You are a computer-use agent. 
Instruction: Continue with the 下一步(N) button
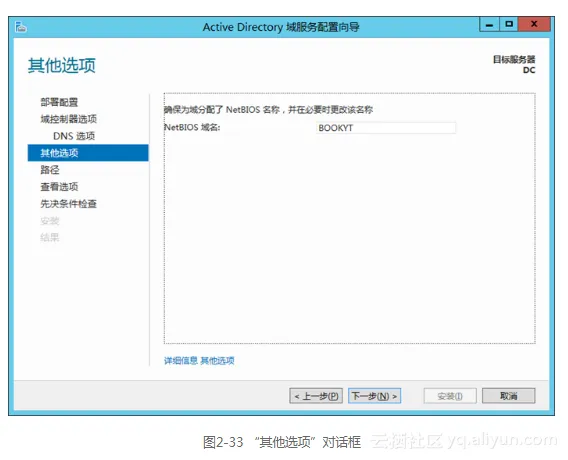pos(375,396)
